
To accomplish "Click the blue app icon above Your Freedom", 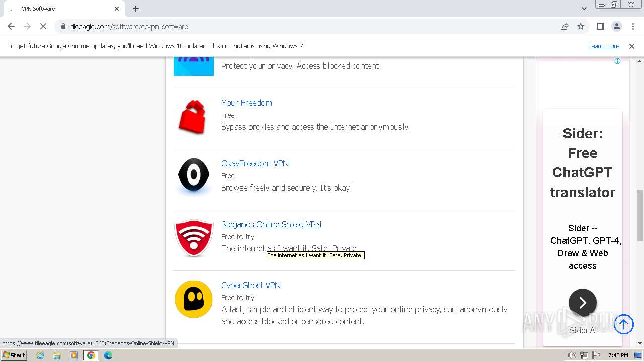I will pos(194,66).
